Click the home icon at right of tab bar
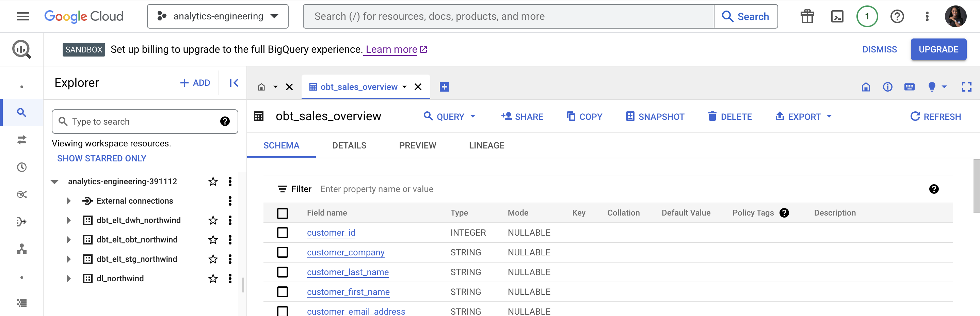This screenshot has height=316, width=980. pyautogui.click(x=866, y=87)
